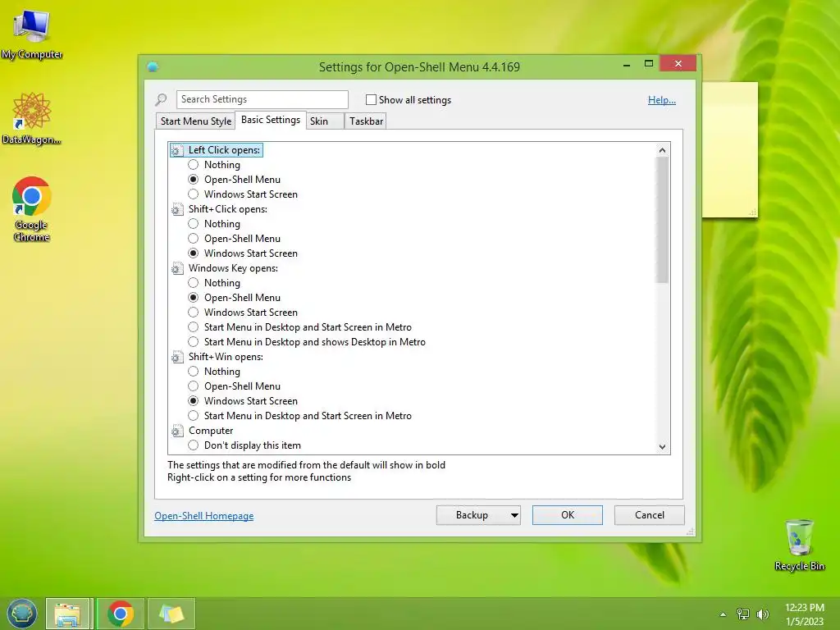Click the settings icon beside Computer
Image resolution: width=840 pixels, height=630 pixels.
coord(177,431)
